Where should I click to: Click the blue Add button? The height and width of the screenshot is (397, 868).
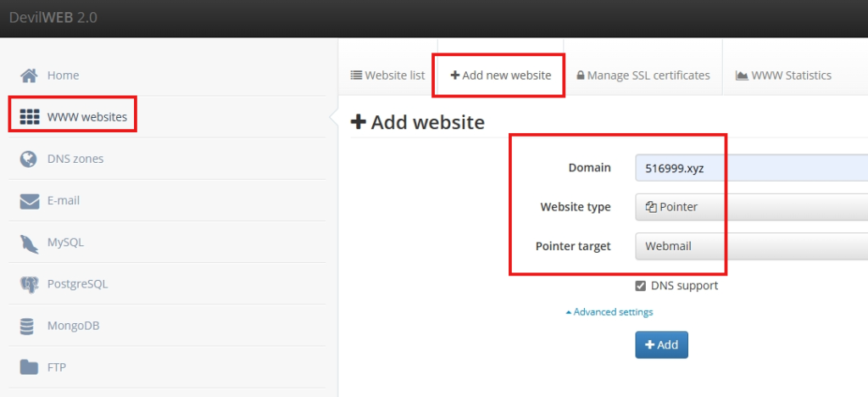661,345
